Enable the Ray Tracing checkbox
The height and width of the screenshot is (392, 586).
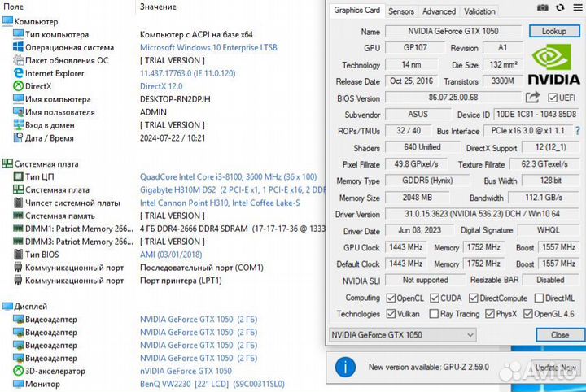434,314
